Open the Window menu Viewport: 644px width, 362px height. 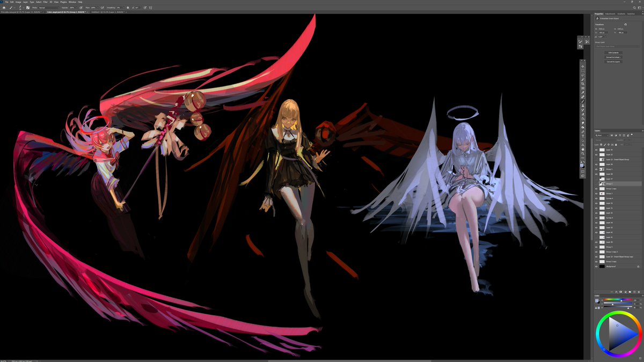pos(72,2)
